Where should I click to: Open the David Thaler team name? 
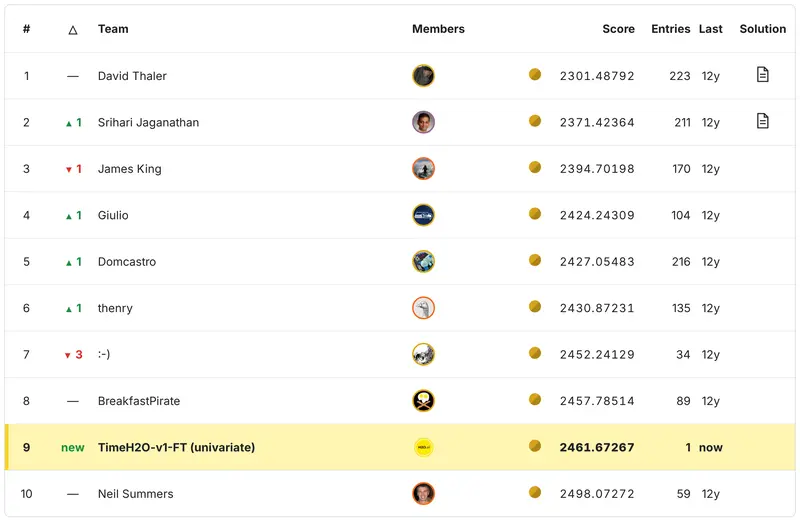coord(132,76)
